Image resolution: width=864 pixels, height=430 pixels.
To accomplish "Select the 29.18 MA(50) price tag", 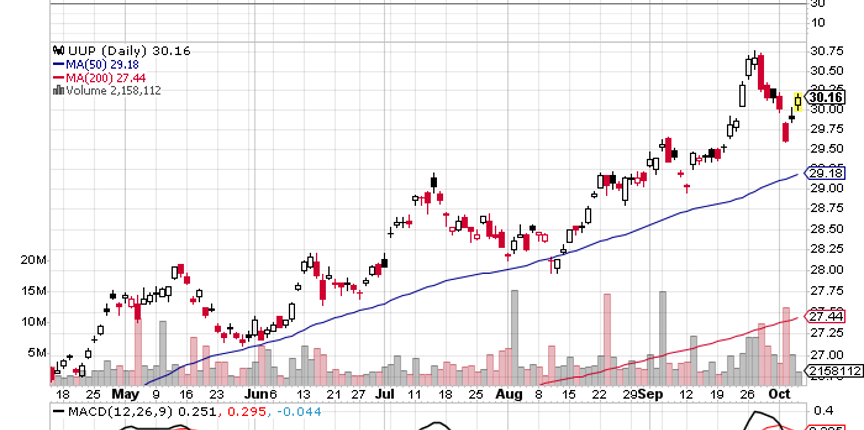I will pos(825,174).
